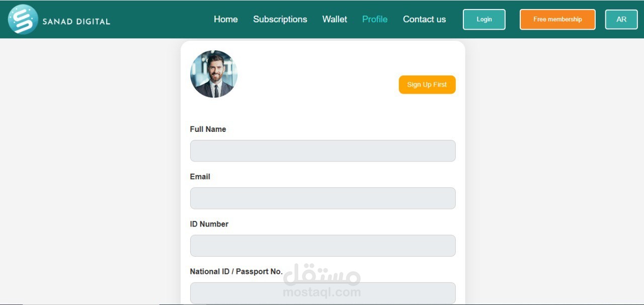644x305 pixels.
Task: Click the Sanad Digital circular logo icon
Action: pyautogui.click(x=23, y=19)
